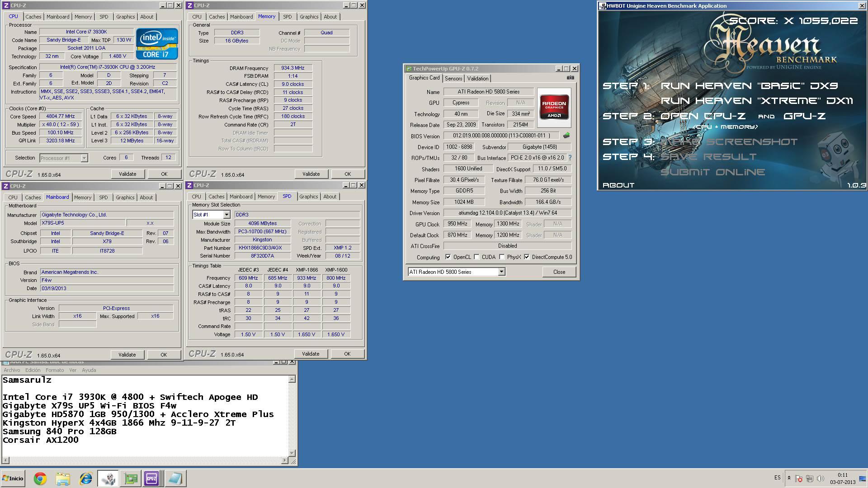Select the Notepad taskbar icon
Screen dimensions: 868x488
click(175, 479)
